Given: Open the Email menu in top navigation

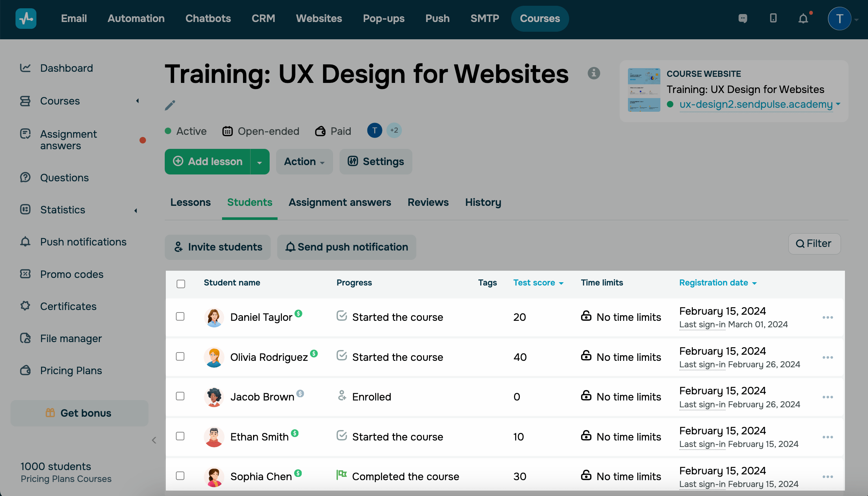Looking at the screenshot, I should 74,18.
